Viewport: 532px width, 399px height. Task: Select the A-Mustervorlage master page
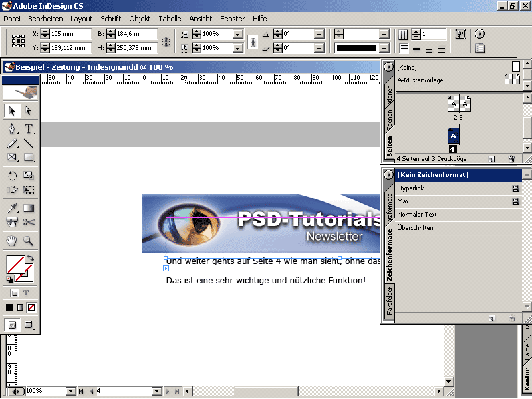coord(458,80)
